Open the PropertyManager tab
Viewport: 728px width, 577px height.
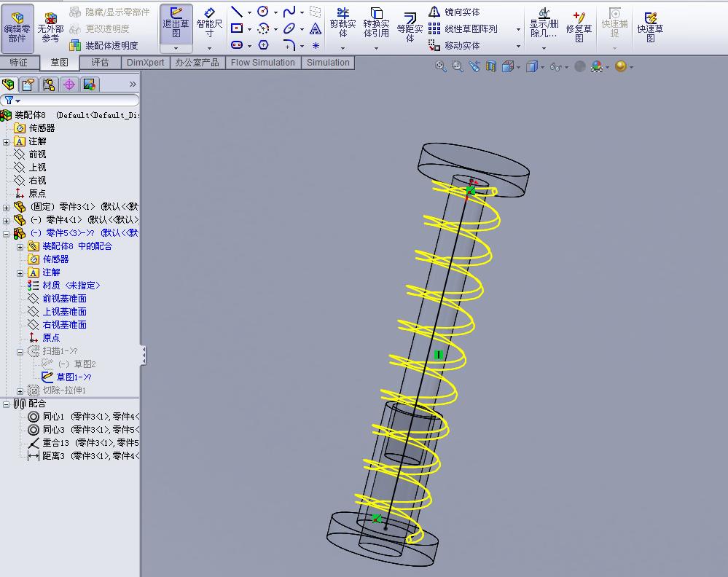pos(28,85)
